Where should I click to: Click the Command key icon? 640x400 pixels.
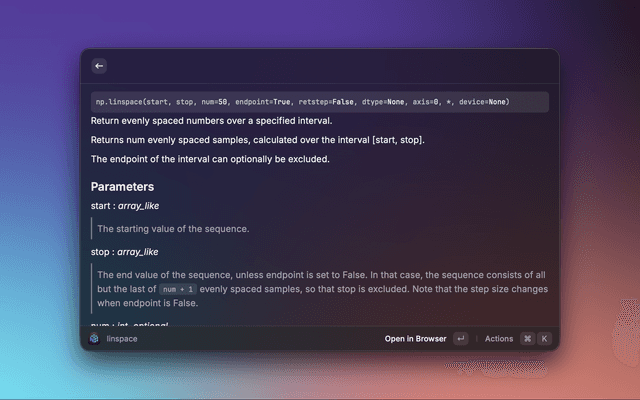pyautogui.click(x=527, y=339)
